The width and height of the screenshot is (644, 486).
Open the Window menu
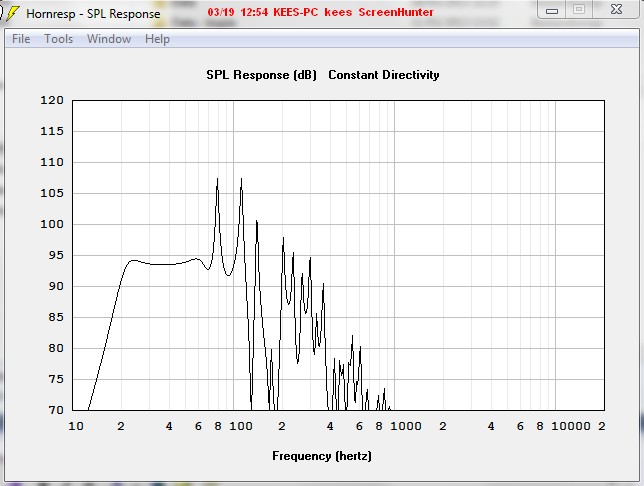point(109,39)
